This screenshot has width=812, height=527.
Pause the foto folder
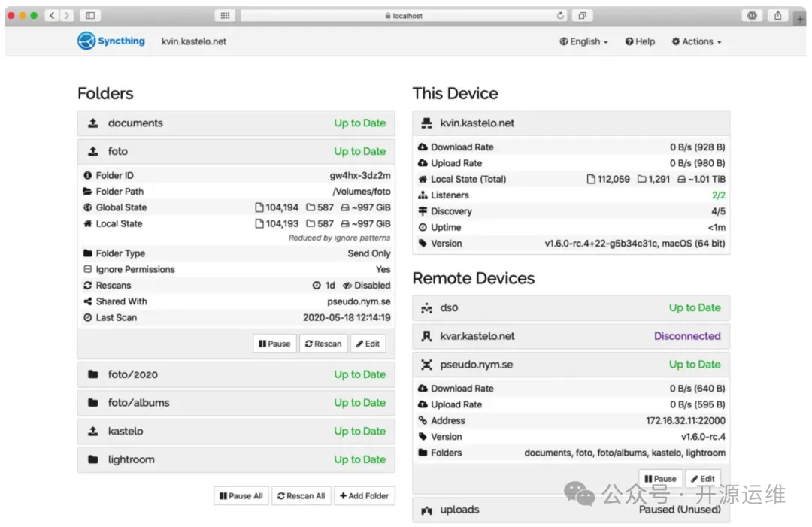tap(274, 344)
